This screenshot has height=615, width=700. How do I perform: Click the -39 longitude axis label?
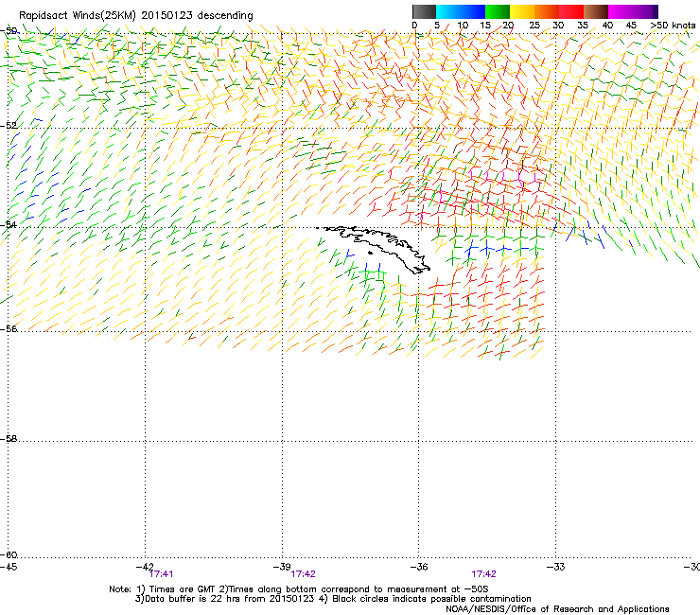coord(282,567)
